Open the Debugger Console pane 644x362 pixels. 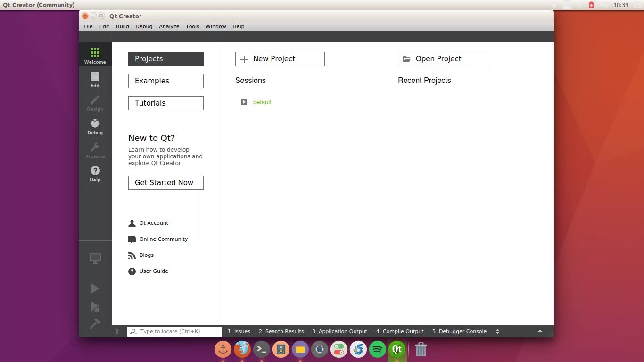click(x=459, y=331)
